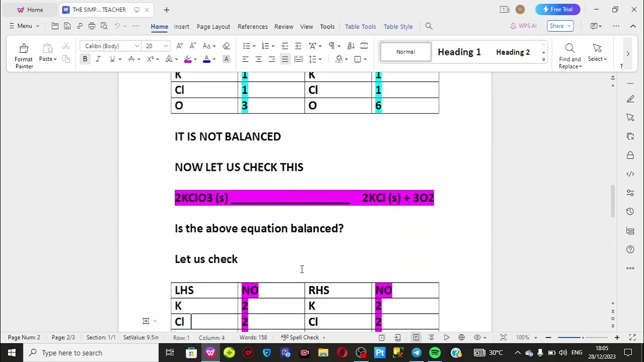The width and height of the screenshot is (644, 362).
Task: Apply the Heading 1 style
Action: coord(459,52)
